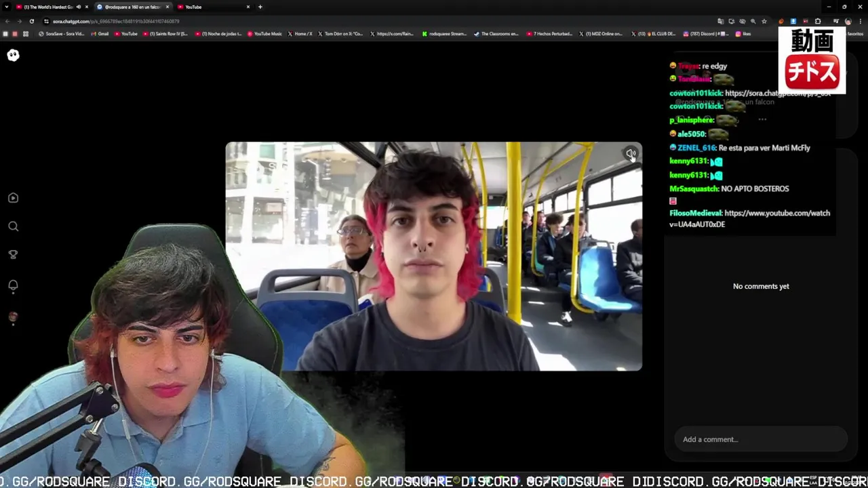Switch to the YouTube browser tab

(x=215, y=7)
